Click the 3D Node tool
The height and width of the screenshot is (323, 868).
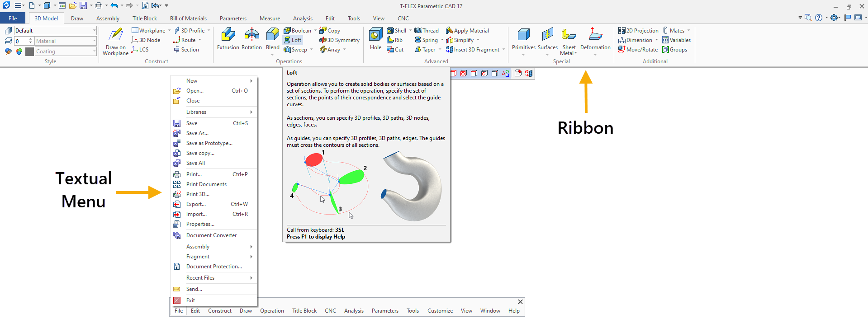(x=146, y=40)
